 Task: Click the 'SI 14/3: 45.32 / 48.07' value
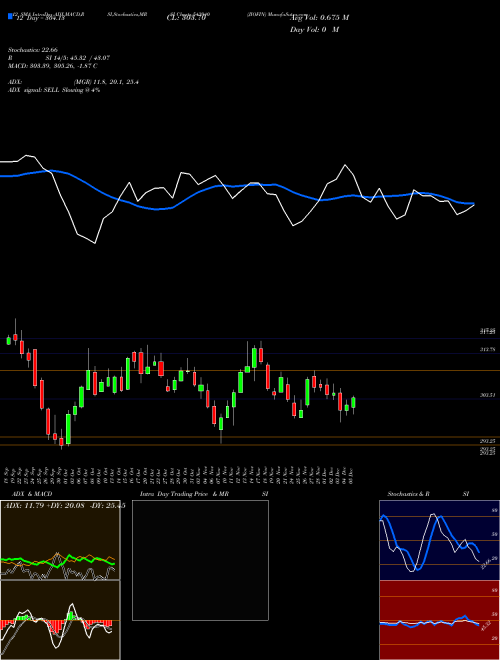coord(78,58)
